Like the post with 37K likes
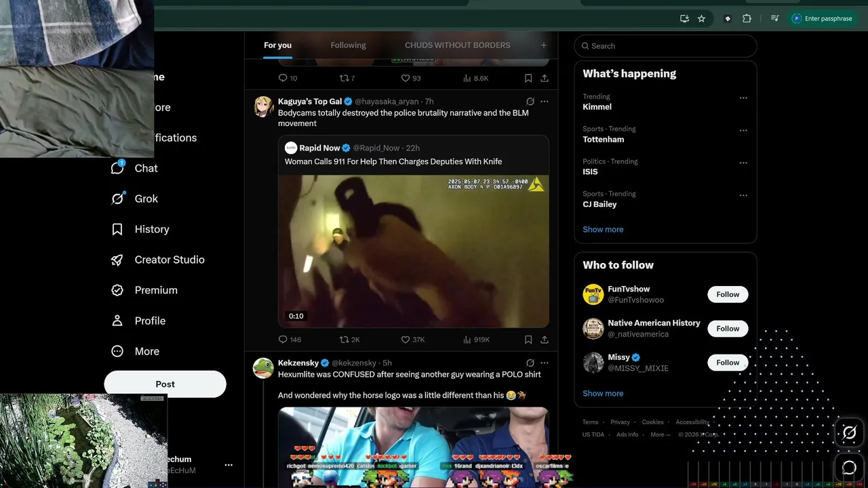Viewport: 868px width, 488px height. (413, 340)
